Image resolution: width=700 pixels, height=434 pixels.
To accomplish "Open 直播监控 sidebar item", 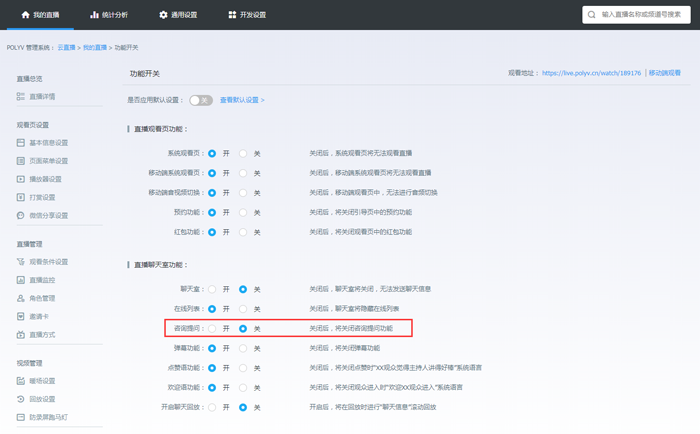I will (42, 280).
